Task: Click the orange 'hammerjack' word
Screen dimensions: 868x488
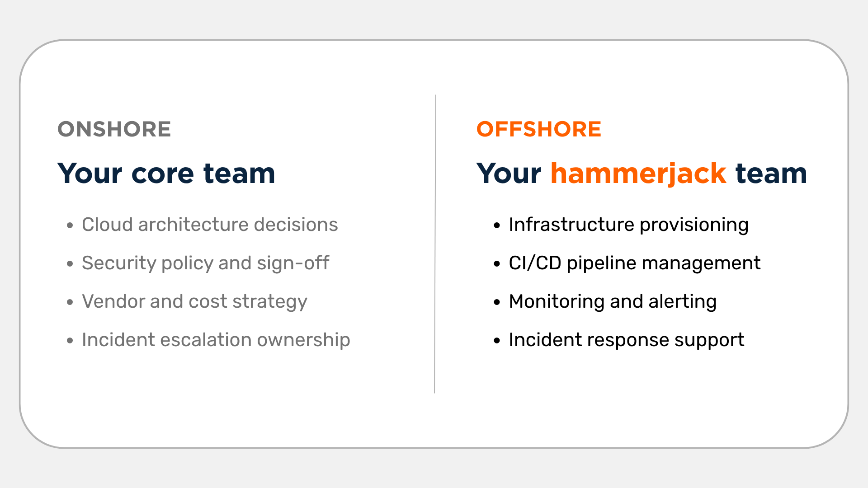Action: coord(638,174)
